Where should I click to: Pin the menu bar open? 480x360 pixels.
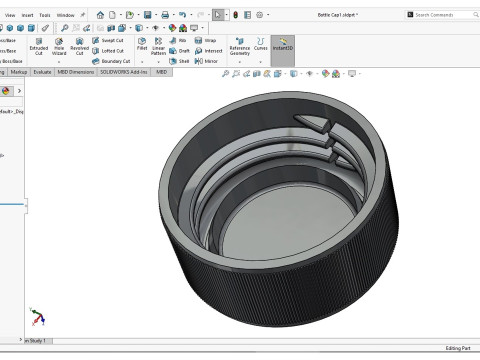[x=82, y=15]
